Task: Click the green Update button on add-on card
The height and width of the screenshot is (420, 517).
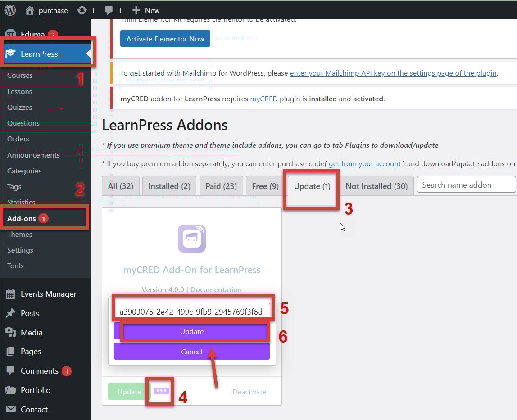Action: [129, 391]
